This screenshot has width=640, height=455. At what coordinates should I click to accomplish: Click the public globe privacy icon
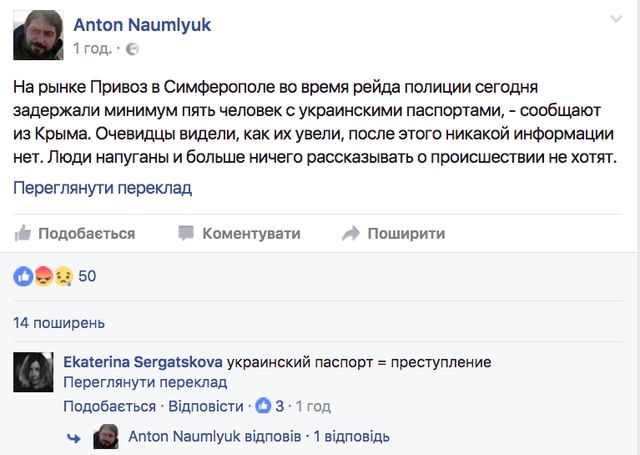point(133,48)
